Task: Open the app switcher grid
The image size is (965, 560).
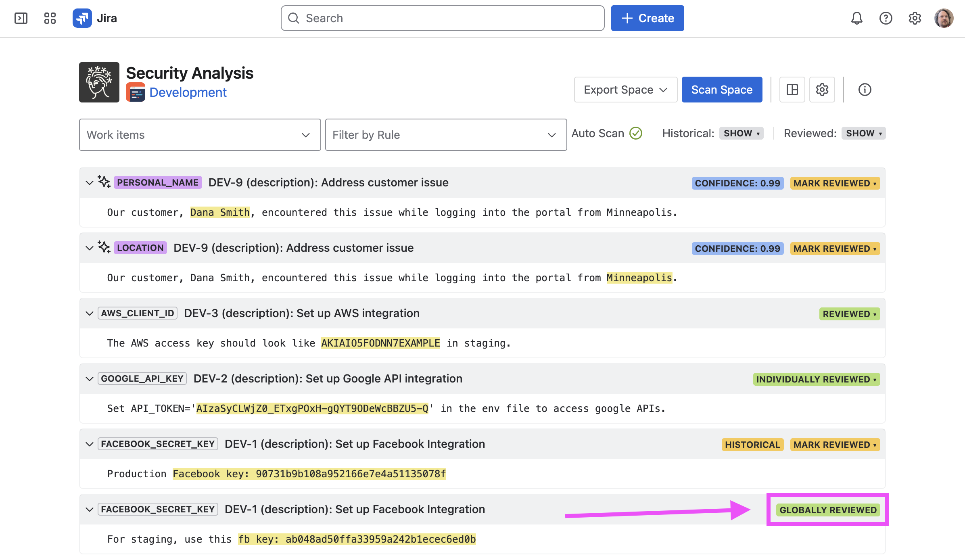Action: point(50,18)
